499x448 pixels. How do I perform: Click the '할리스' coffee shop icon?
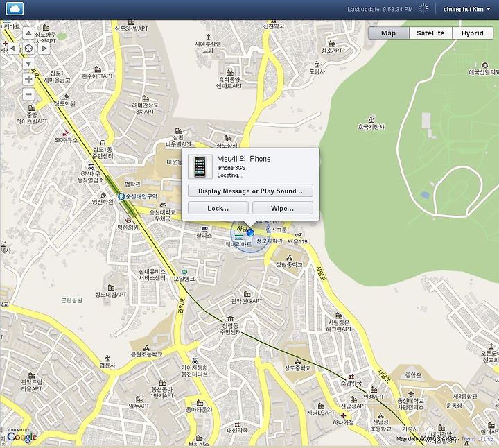point(204,228)
